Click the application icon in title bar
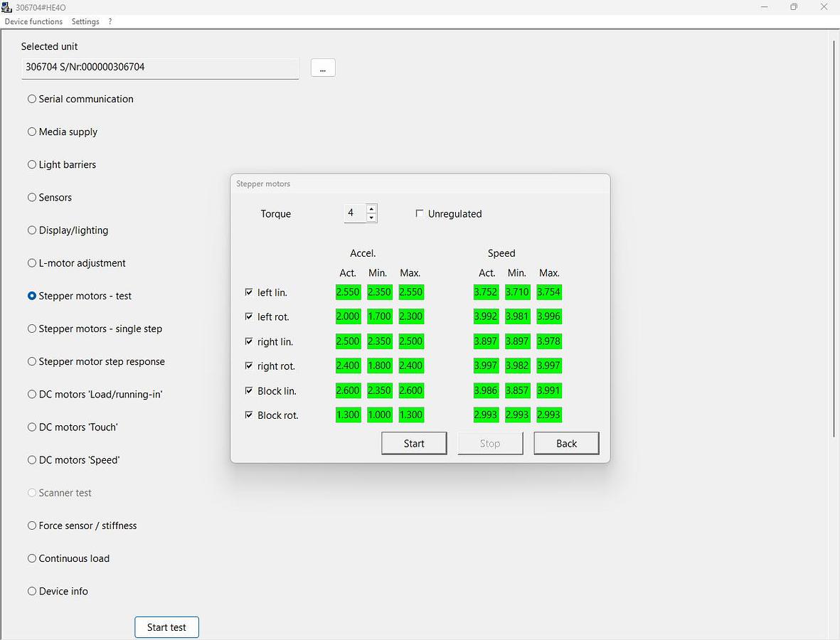 click(x=6, y=7)
